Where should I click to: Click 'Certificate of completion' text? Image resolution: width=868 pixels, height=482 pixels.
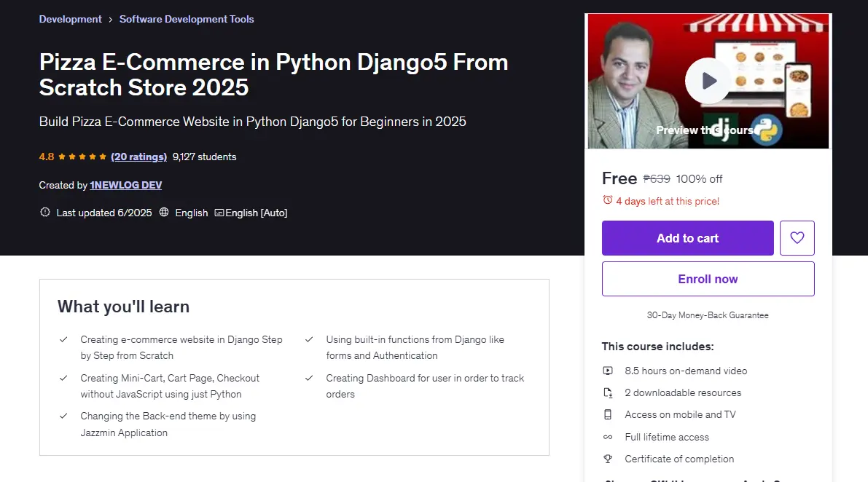click(679, 459)
